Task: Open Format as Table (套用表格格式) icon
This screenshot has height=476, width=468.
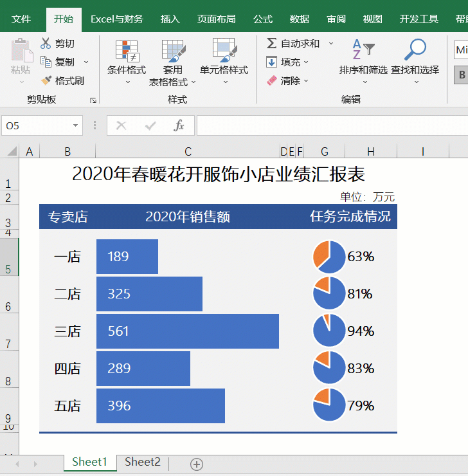Action: click(174, 50)
